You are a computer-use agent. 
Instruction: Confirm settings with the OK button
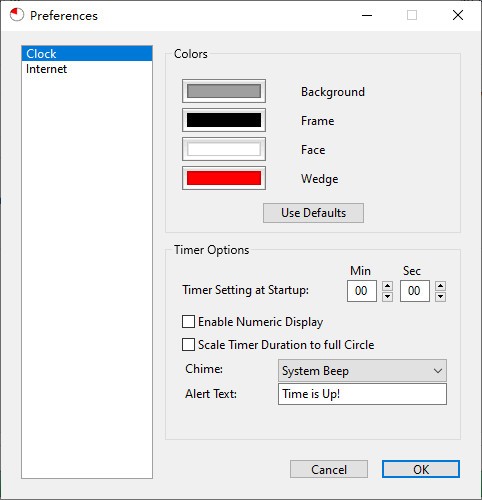[421, 469]
